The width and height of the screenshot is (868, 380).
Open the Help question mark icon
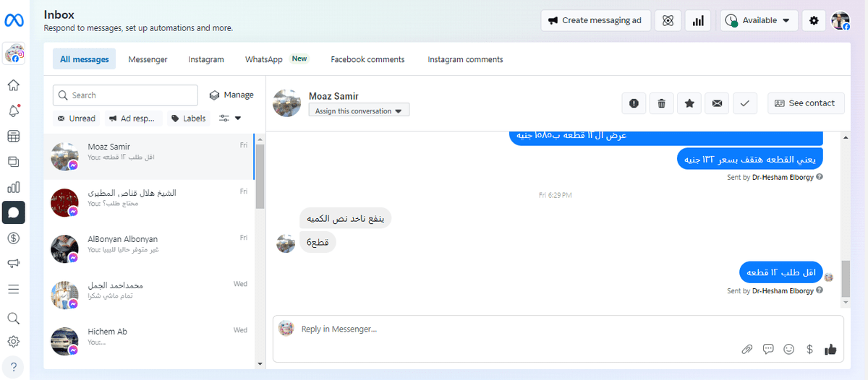pyautogui.click(x=14, y=366)
